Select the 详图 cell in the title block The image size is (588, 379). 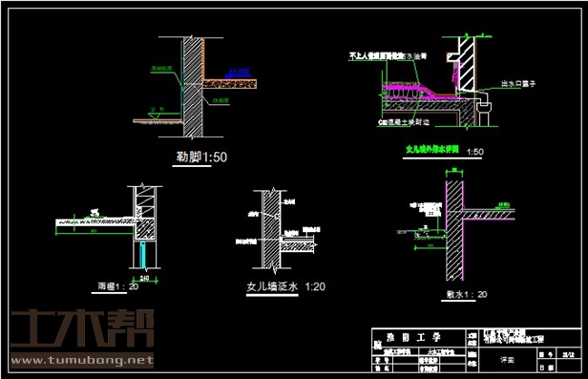point(507,360)
